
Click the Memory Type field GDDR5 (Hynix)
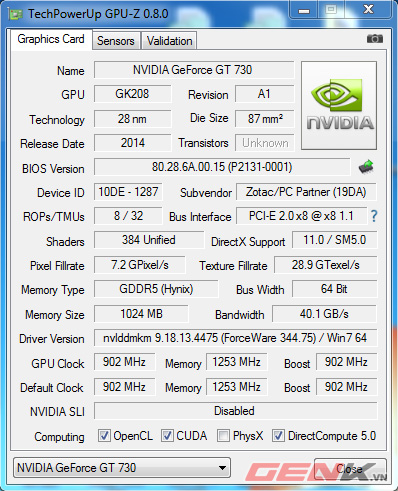click(156, 289)
